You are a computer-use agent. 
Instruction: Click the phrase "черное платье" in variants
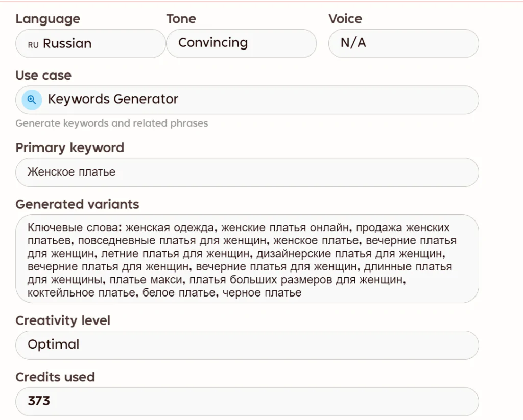click(x=262, y=292)
